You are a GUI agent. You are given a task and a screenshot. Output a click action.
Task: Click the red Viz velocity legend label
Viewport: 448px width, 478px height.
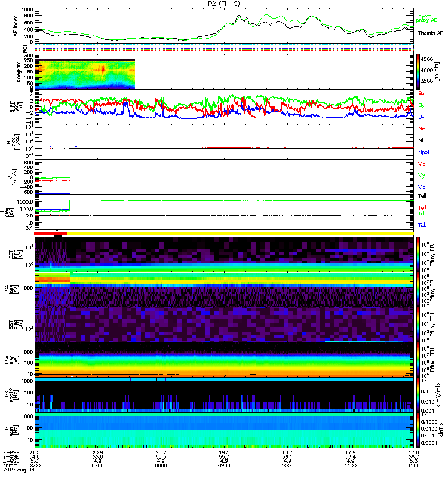[422, 164]
